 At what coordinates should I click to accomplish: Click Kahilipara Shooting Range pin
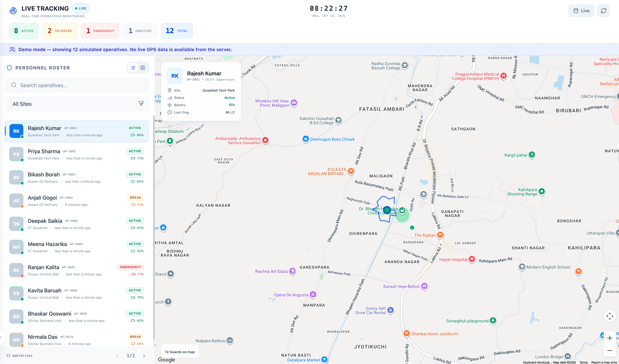pyautogui.click(x=542, y=192)
